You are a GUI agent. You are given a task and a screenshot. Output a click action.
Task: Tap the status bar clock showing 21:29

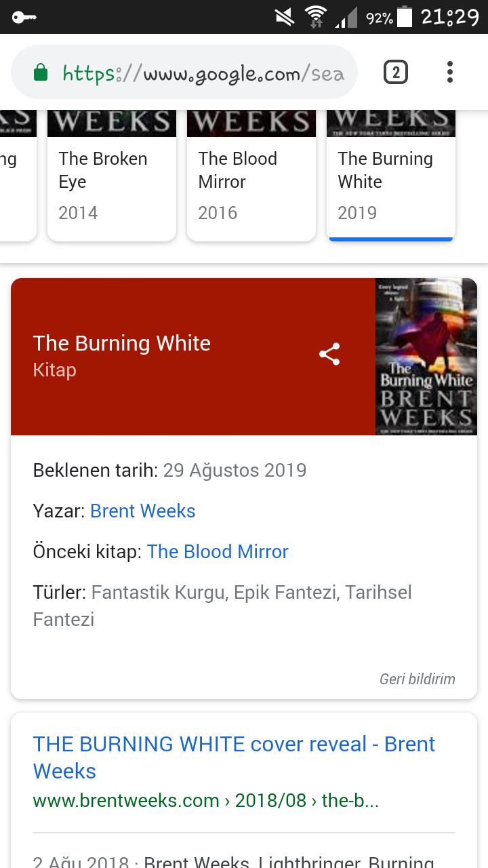[449, 16]
